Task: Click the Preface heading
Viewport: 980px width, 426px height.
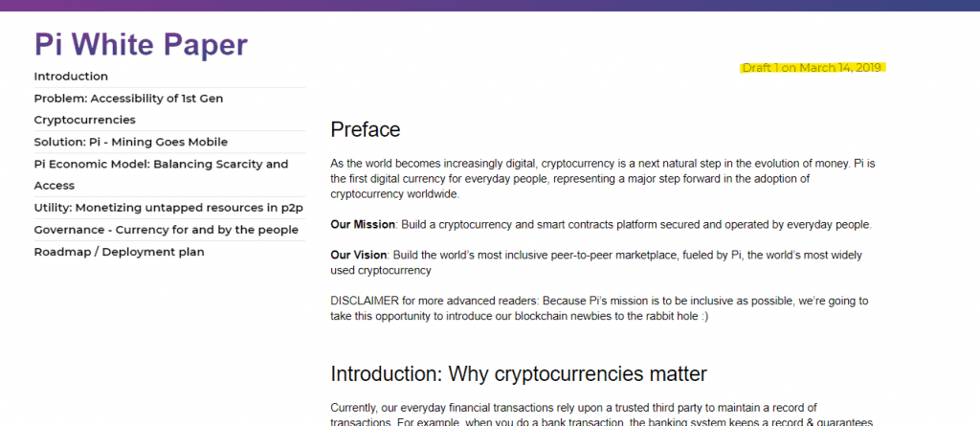Action: [x=365, y=129]
